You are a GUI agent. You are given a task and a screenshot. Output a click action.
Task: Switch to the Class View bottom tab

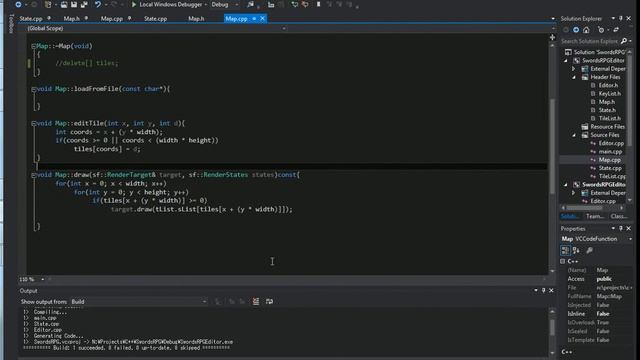(x=619, y=216)
